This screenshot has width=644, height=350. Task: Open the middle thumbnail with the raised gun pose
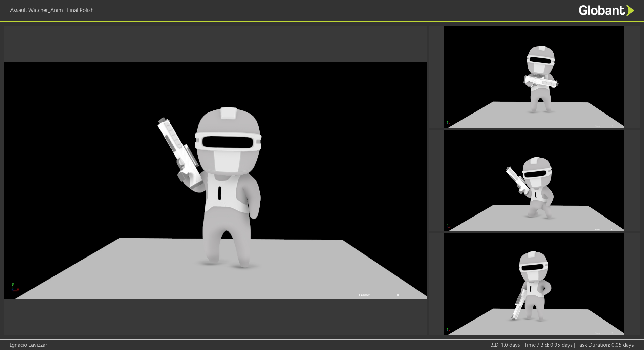click(534, 180)
